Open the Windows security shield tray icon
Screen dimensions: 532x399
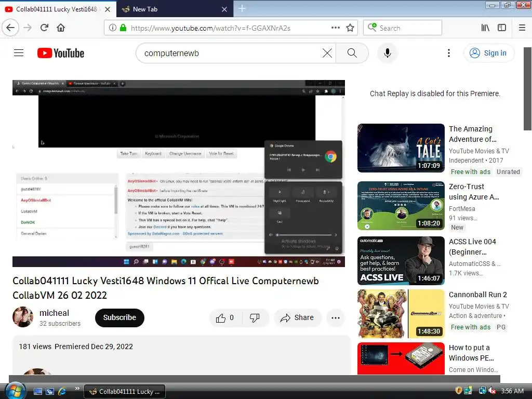click(x=458, y=391)
